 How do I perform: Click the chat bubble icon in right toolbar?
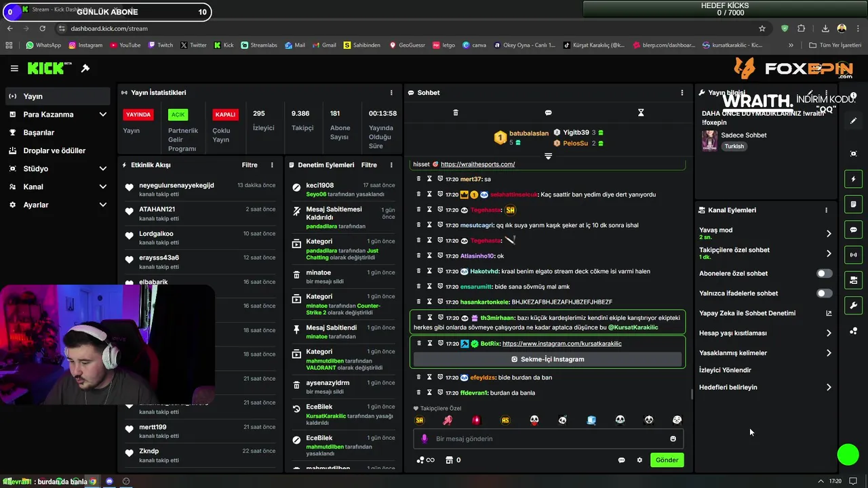853,230
